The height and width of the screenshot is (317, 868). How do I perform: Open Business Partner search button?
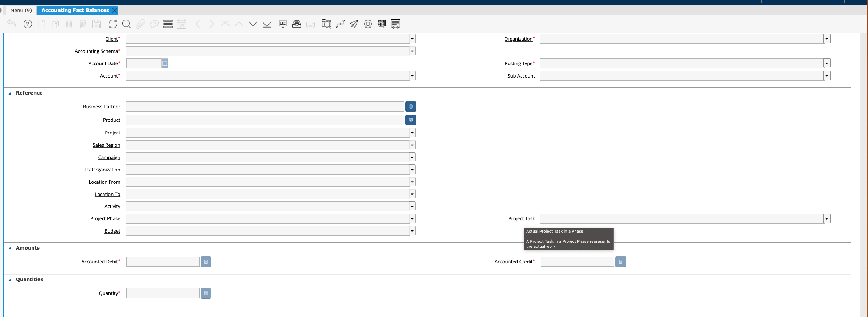coord(411,107)
